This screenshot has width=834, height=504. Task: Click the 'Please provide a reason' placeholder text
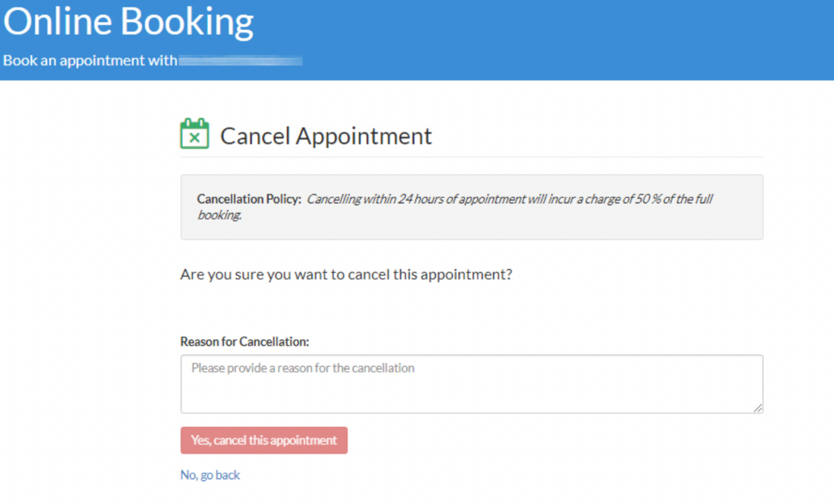[x=303, y=368]
